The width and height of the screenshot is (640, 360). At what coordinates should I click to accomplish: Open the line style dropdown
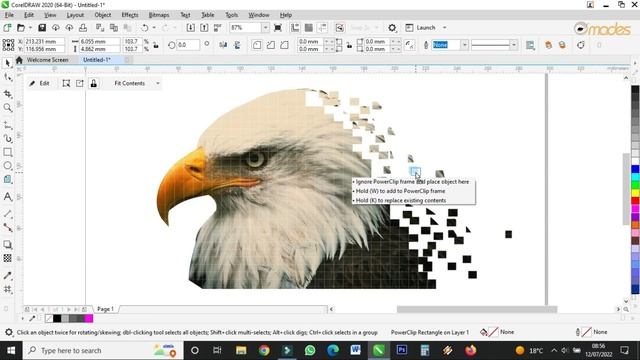(514, 45)
